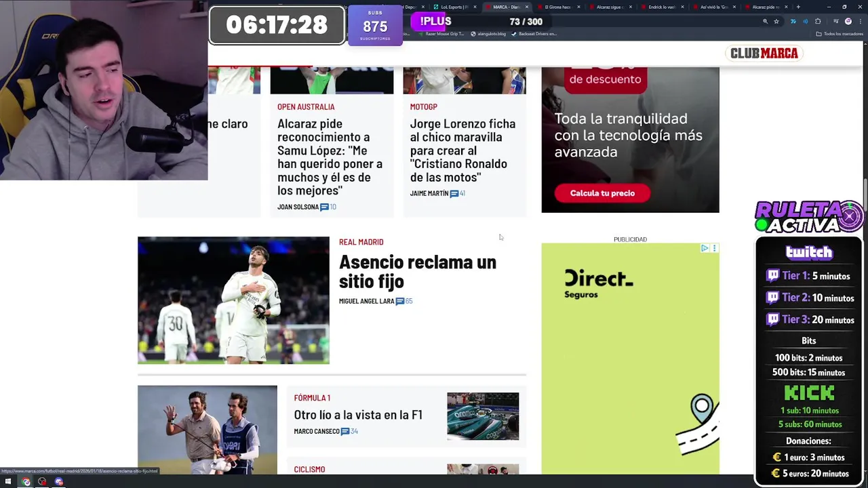Click the MOTOGP category label
Image resolution: width=868 pixels, height=488 pixels.
point(423,106)
